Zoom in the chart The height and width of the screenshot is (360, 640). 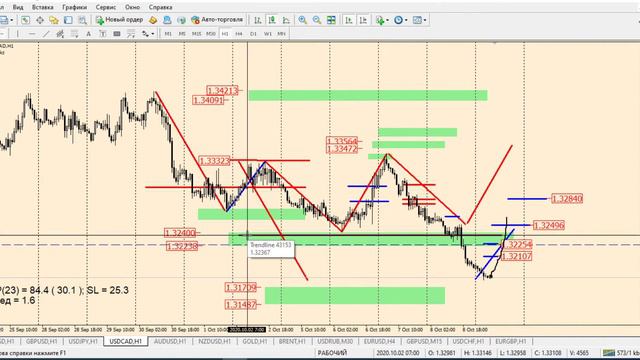pos(302,20)
